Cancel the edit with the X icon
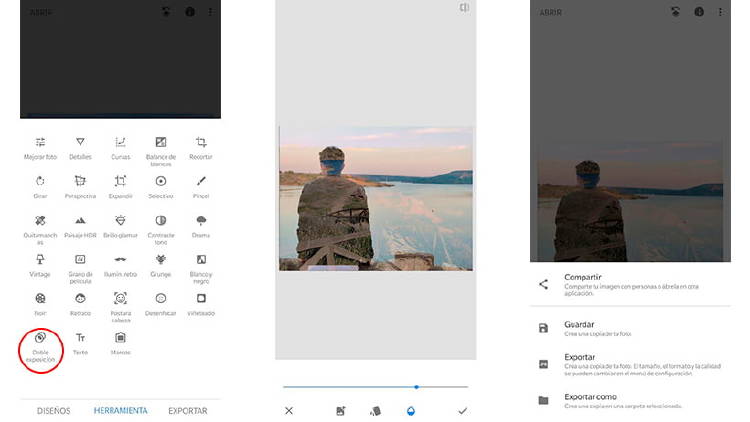This screenshot has height=422, width=750. tap(289, 411)
